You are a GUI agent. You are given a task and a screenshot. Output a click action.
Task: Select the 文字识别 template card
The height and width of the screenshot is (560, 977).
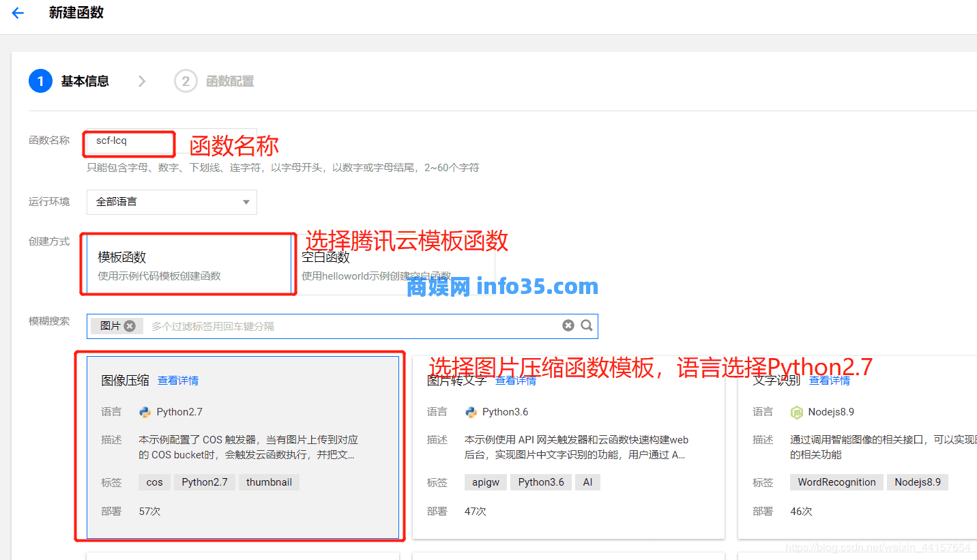858,447
